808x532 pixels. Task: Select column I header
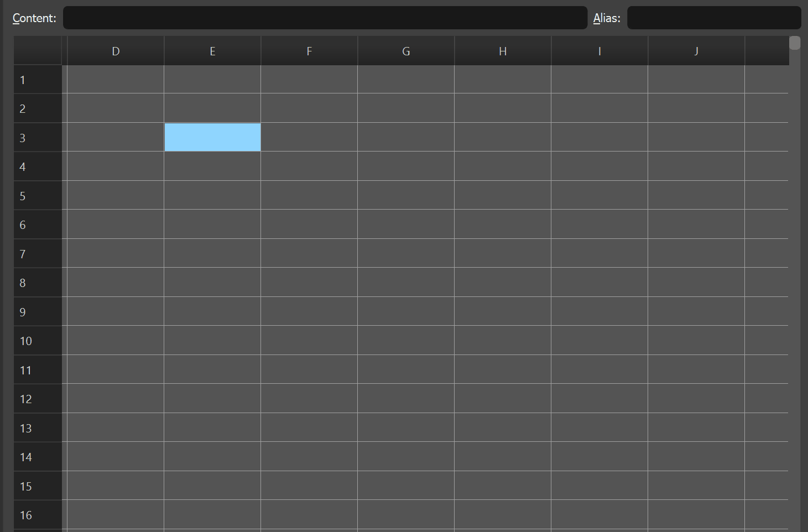[600, 50]
